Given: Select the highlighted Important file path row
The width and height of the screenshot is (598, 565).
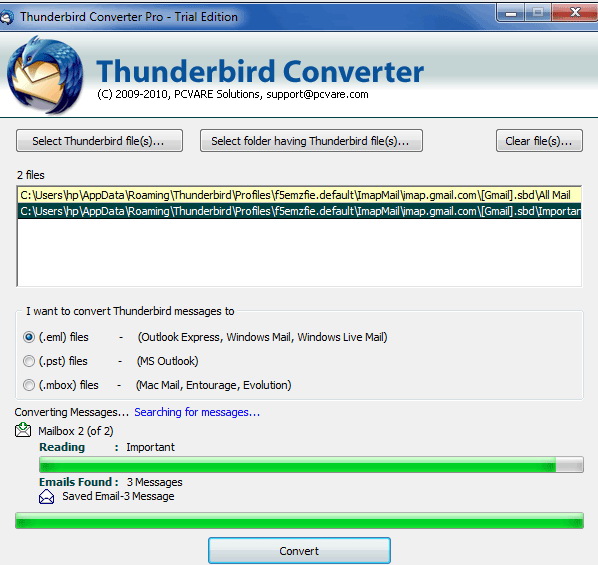Looking at the screenshot, I should (299, 211).
